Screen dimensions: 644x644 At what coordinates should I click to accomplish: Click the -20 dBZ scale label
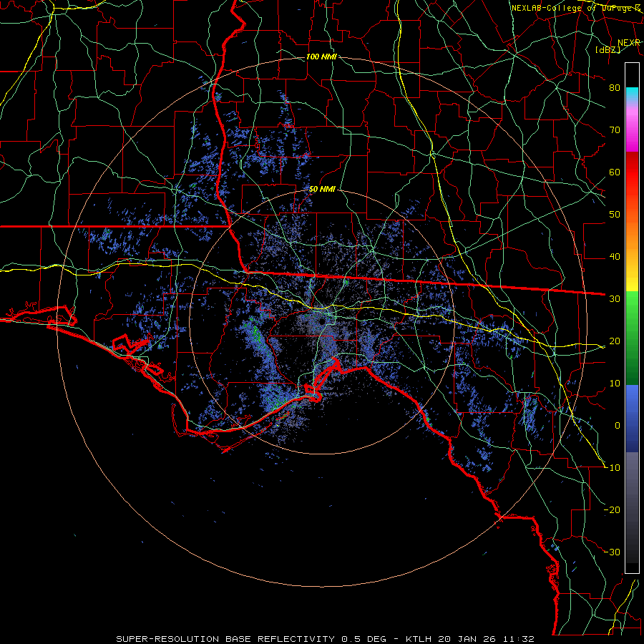coord(612,509)
